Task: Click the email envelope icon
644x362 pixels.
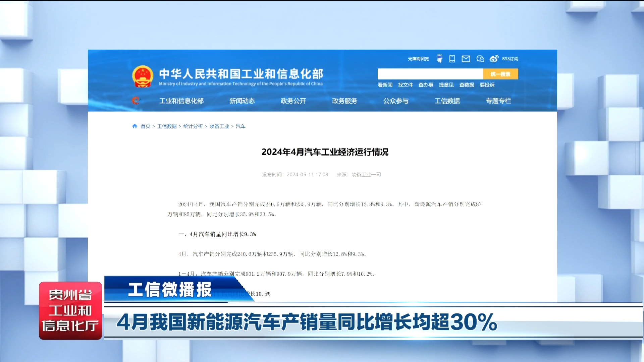Action: point(466,59)
